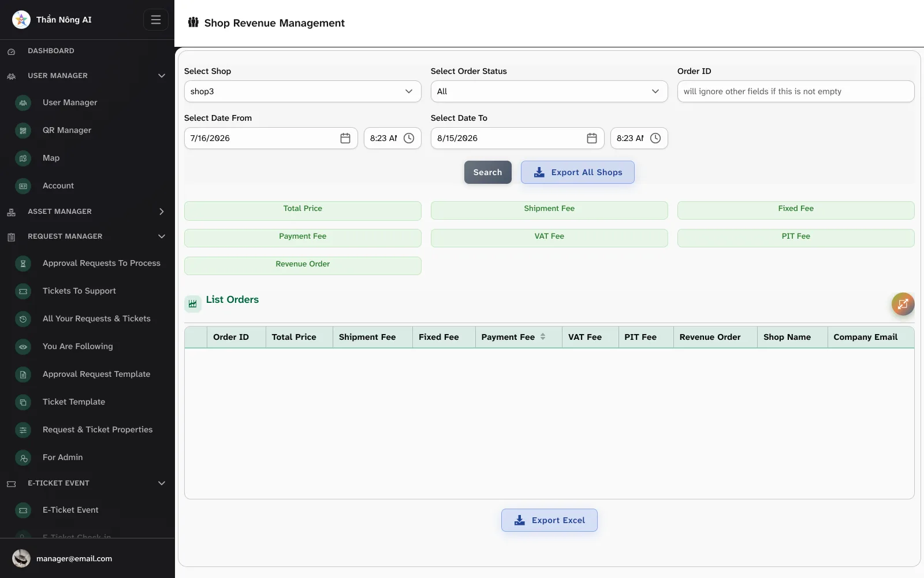Collapse the User Manager section chevron
Image resolution: width=924 pixels, height=578 pixels.
point(162,76)
